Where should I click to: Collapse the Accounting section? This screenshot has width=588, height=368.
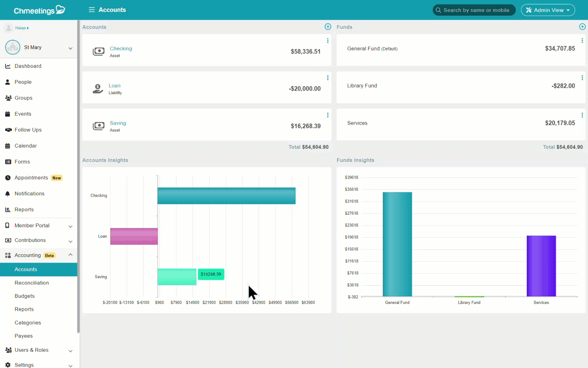tap(70, 255)
